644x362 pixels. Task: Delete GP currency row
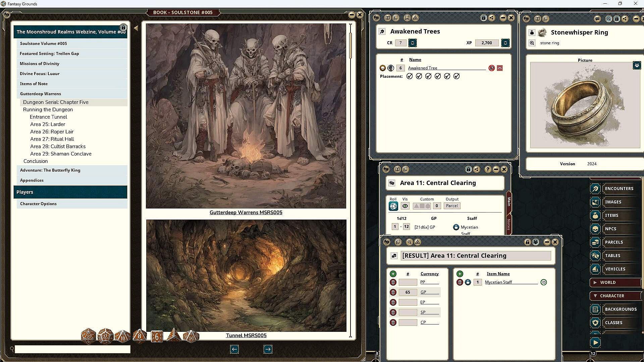pyautogui.click(x=393, y=292)
